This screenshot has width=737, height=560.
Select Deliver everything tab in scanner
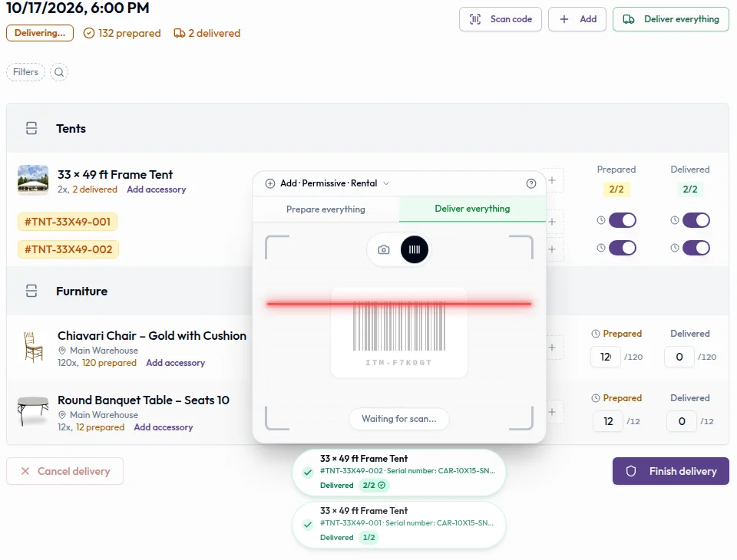click(x=472, y=209)
